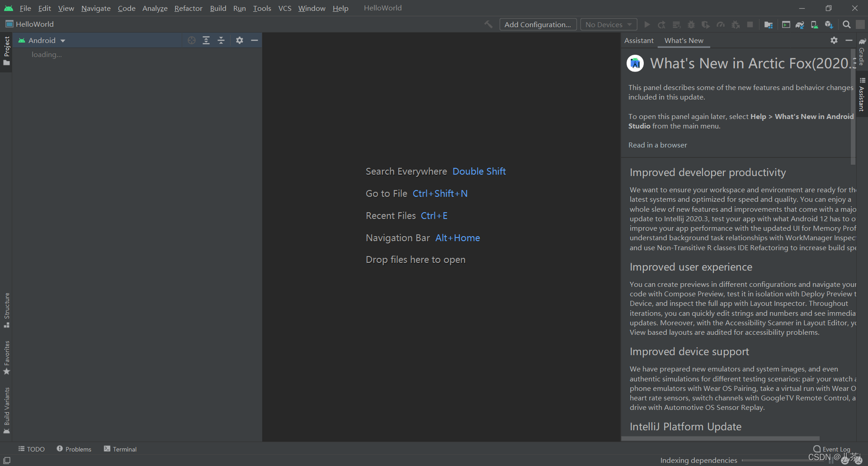Toggle the Gradle side tool window
This screenshot has height=466, width=868.
pos(862,52)
